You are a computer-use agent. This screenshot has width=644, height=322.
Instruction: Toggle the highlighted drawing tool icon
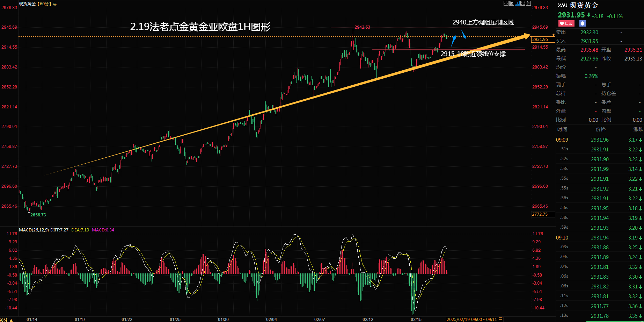pos(517,3)
